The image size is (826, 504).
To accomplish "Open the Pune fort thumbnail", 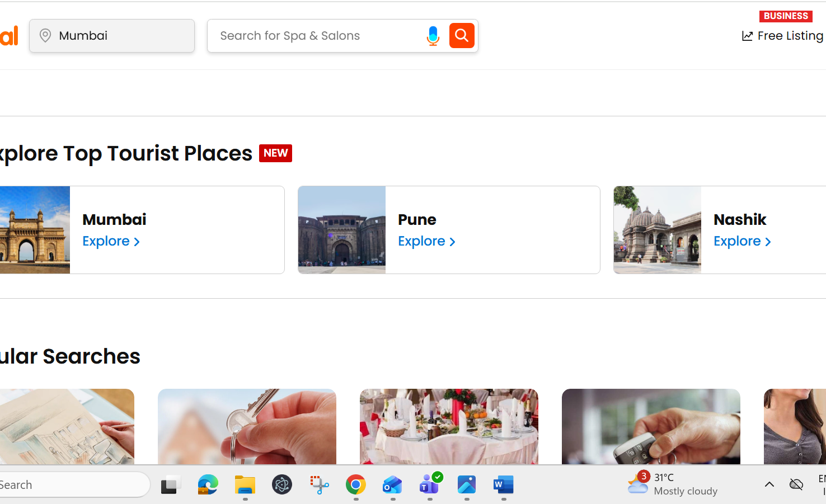I will tap(342, 230).
